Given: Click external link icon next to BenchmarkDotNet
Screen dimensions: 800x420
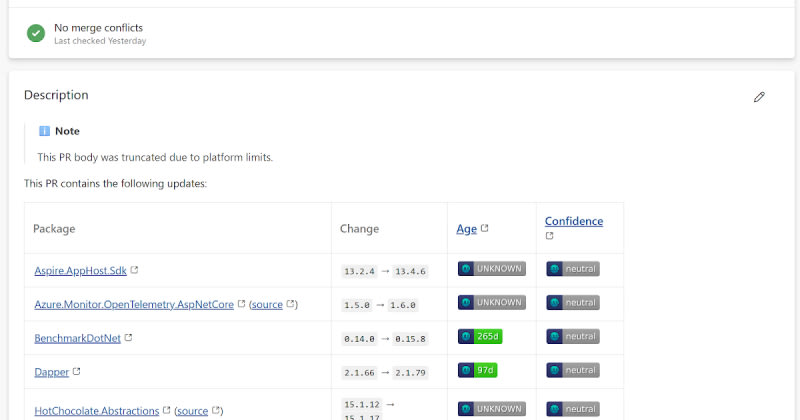Looking at the screenshot, I should tap(129, 337).
